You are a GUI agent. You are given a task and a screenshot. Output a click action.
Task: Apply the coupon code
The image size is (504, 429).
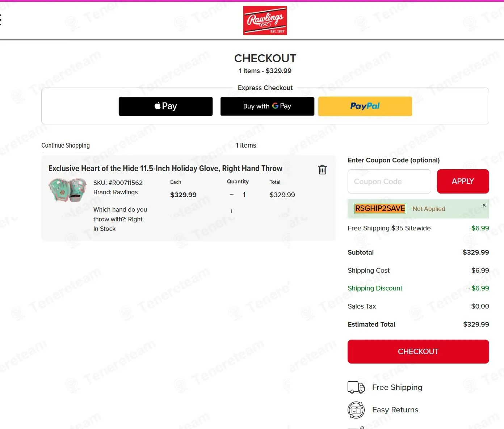point(463,181)
